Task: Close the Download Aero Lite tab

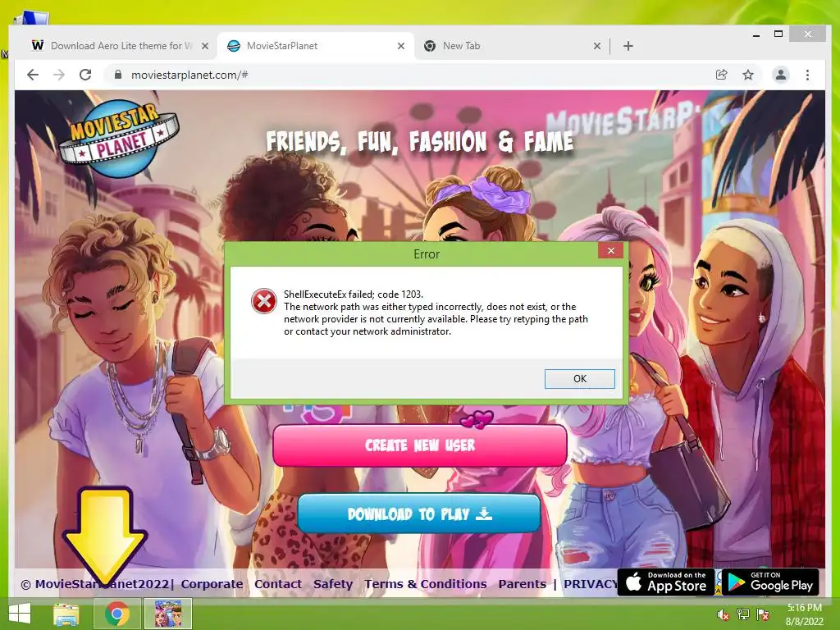Action: pyautogui.click(x=204, y=46)
